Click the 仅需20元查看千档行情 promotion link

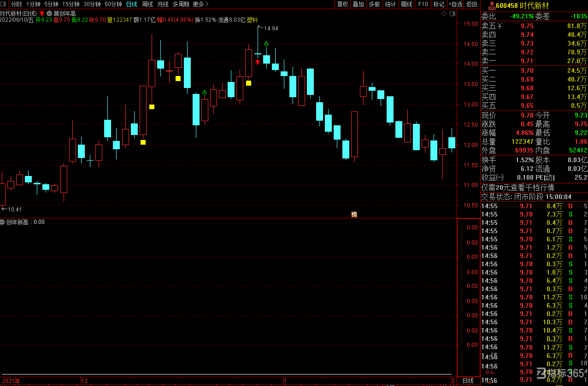click(x=518, y=188)
